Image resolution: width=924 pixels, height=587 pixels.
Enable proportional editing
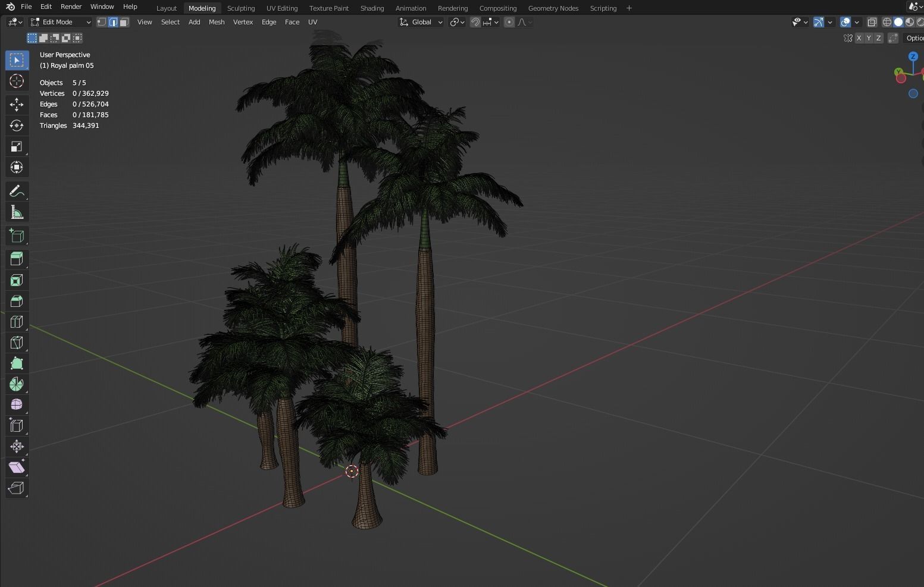tap(509, 22)
